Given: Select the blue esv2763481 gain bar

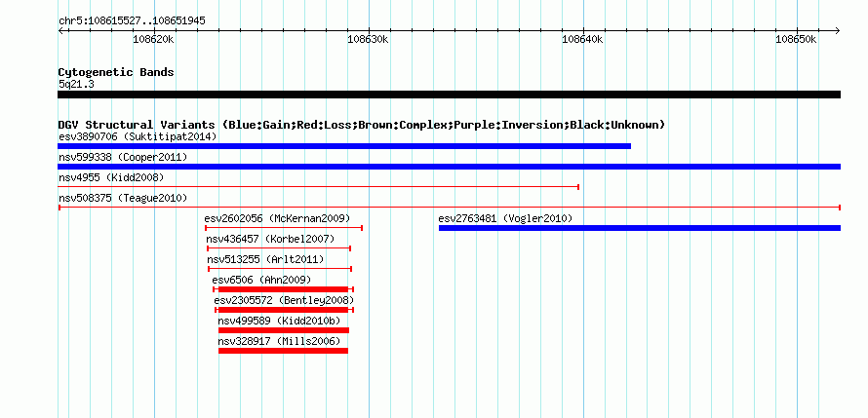Looking at the screenshot, I should [x=640, y=228].
